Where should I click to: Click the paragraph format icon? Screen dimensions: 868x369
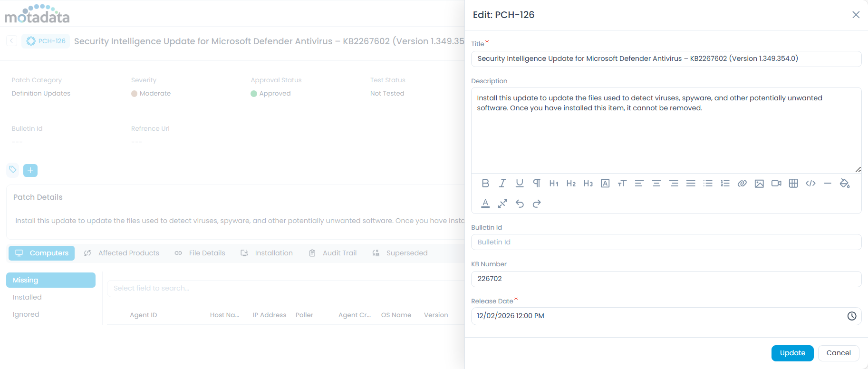click(537, 184)
